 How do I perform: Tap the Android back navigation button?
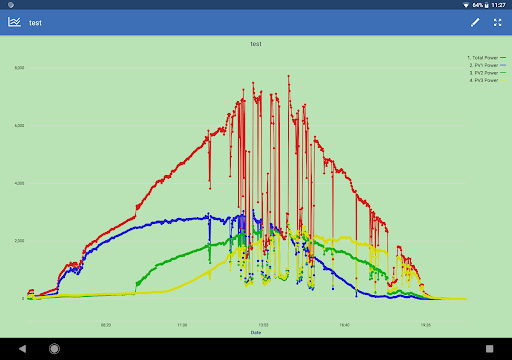pyautogui.click(x=23, y=349)
